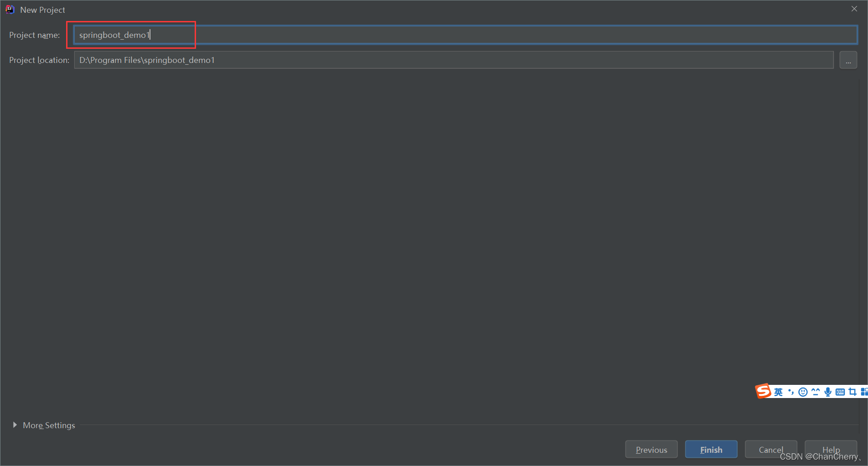Open the browse folder ellipsis button
This screenshot has height=466, width=868.
(x=848, y=60)
